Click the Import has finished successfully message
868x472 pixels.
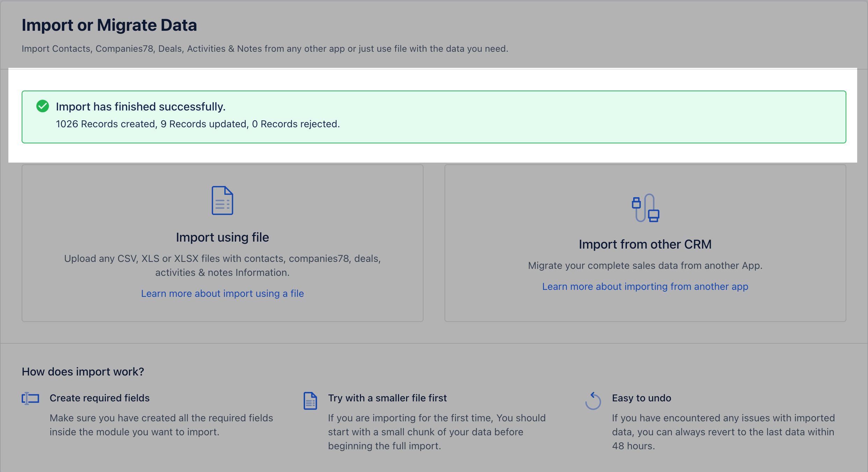[140, 107]
